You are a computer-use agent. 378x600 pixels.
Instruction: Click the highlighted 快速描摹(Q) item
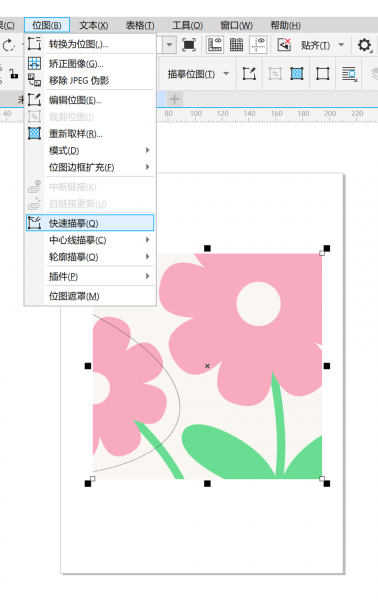click(90, 223)
